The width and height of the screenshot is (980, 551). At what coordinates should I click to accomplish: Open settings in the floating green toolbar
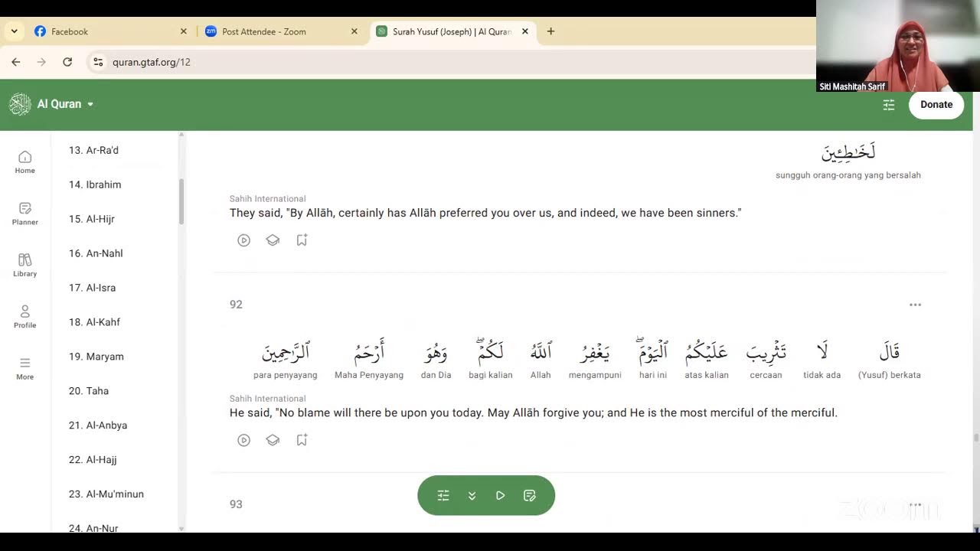(x=443, y=496)
